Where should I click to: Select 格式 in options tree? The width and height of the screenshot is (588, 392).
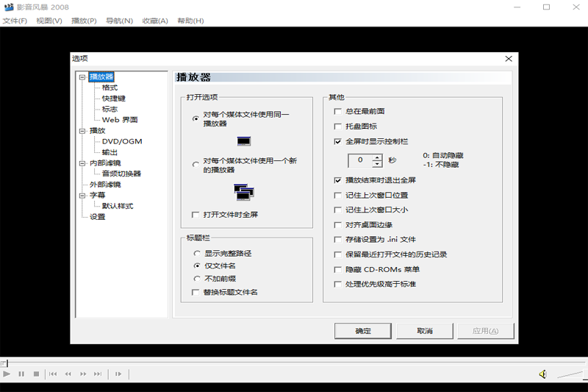point(110,88)
